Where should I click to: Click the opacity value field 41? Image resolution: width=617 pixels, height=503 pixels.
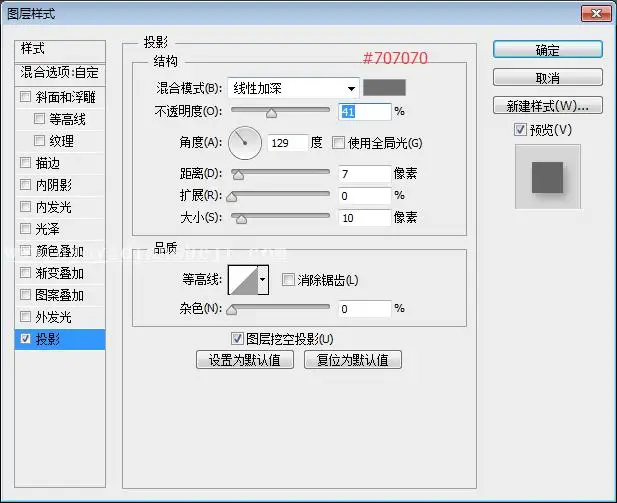(x=364, y=112)
